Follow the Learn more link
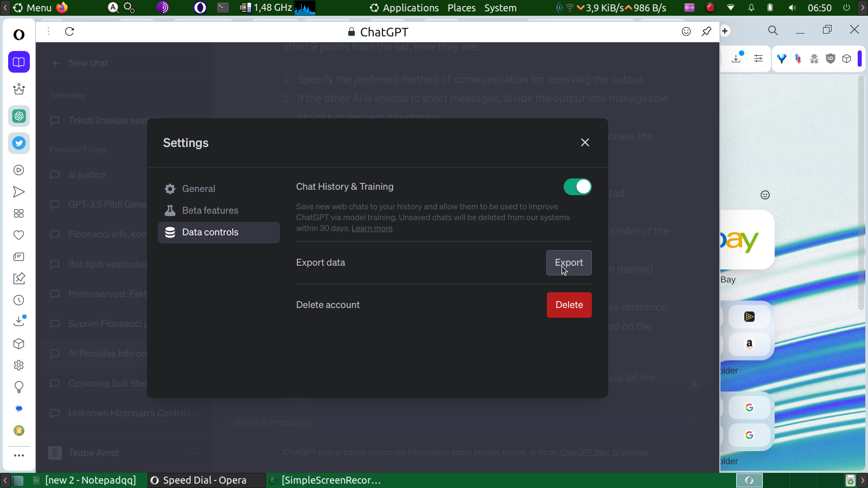This screenshot has width=868, height=488. (372, 228)
